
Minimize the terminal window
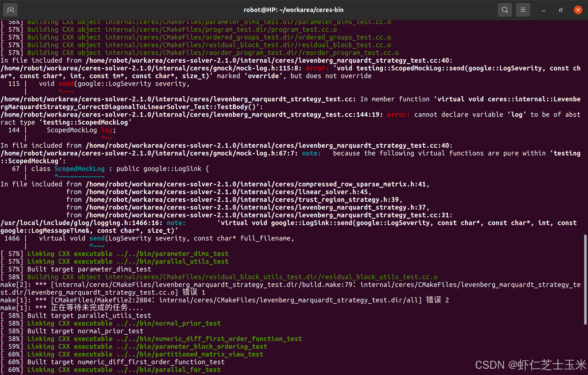tap(544, 10)
